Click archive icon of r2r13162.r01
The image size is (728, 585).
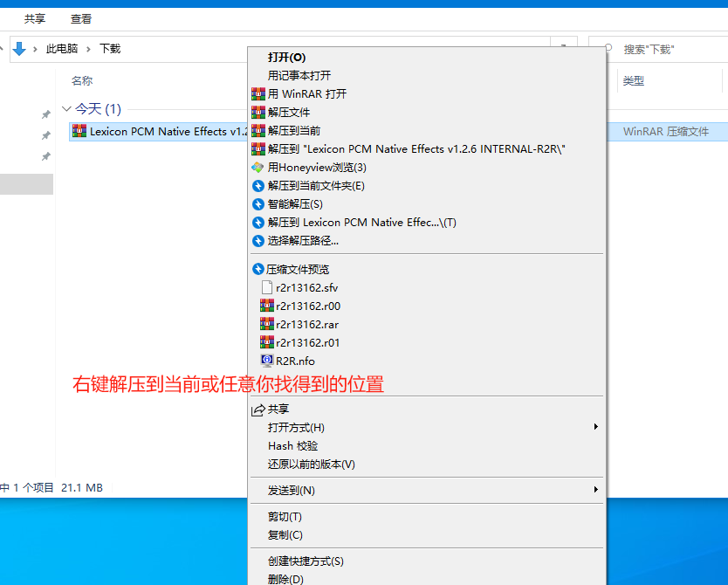[267, 342]
